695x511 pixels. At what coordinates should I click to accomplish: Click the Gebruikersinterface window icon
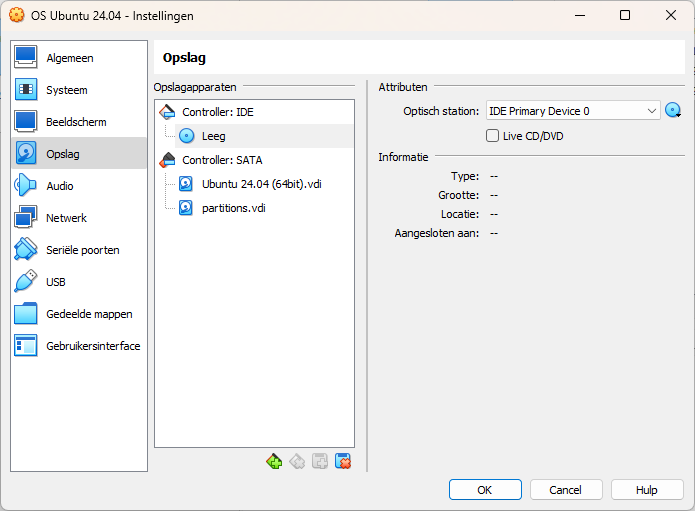tap(25, 345)
